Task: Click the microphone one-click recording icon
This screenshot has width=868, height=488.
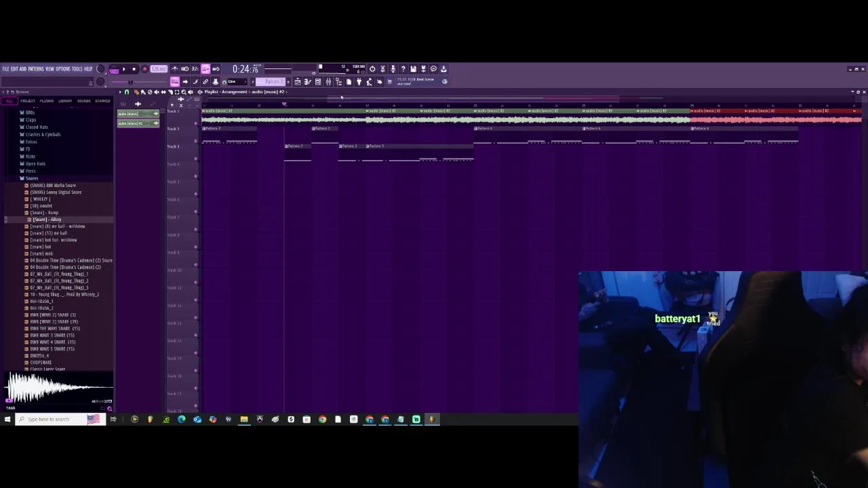Action: (x=393, y=68)
